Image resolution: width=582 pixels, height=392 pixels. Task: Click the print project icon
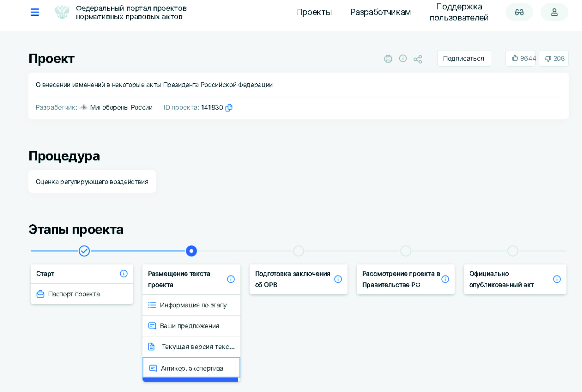(x=388, y=59)
